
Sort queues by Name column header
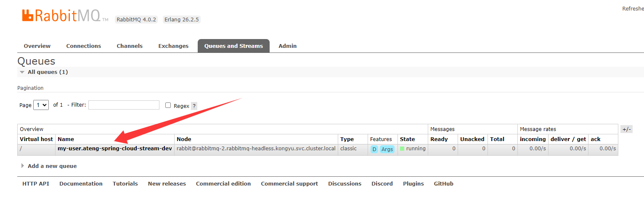66,139
